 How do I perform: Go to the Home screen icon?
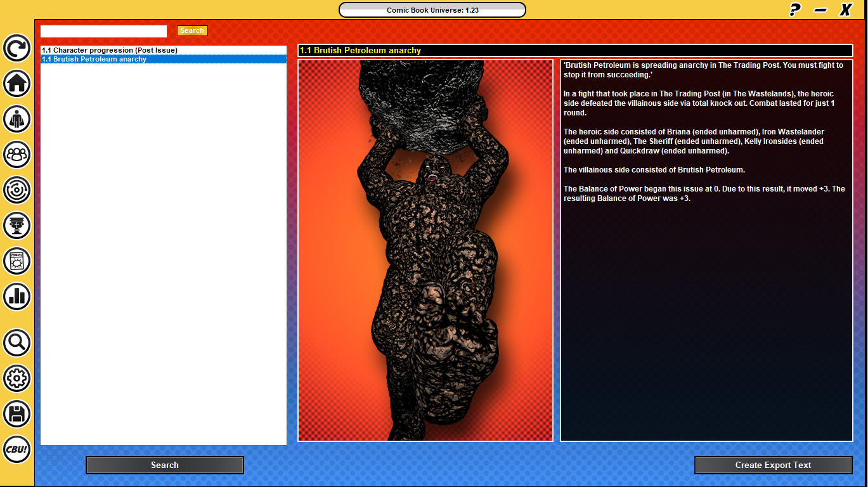[17, 83]
